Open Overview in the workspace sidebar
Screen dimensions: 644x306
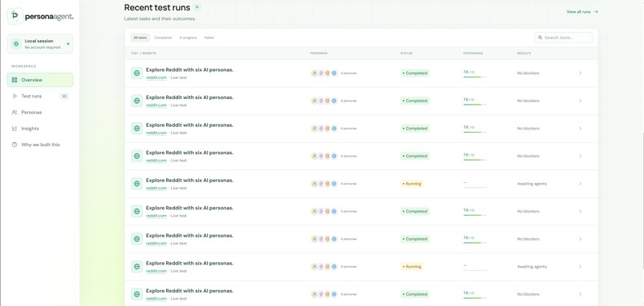(40, 80)
